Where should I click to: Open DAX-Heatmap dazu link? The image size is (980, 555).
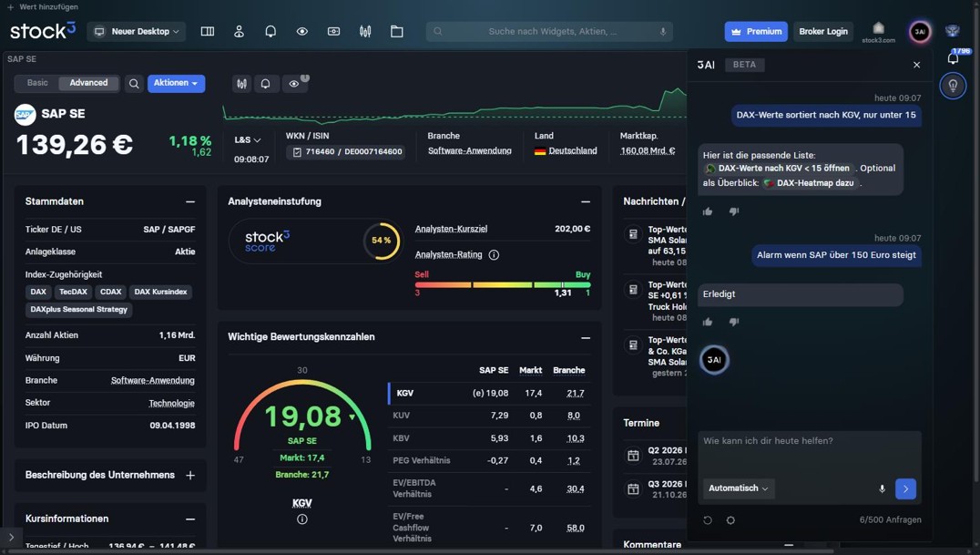(810, 183)
